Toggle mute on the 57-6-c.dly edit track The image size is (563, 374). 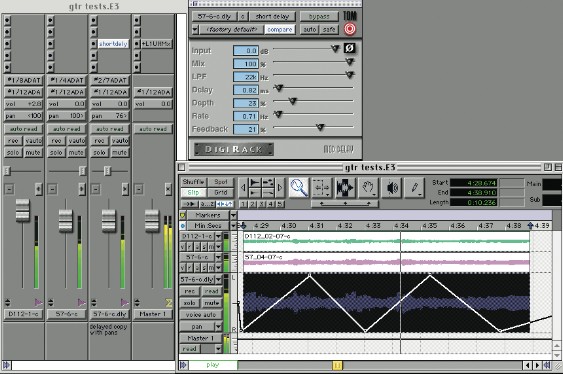[211, 303]
